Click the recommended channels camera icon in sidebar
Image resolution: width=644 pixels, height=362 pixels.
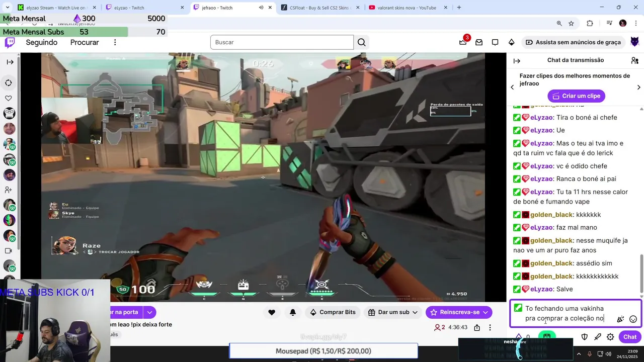pos(9,250)
